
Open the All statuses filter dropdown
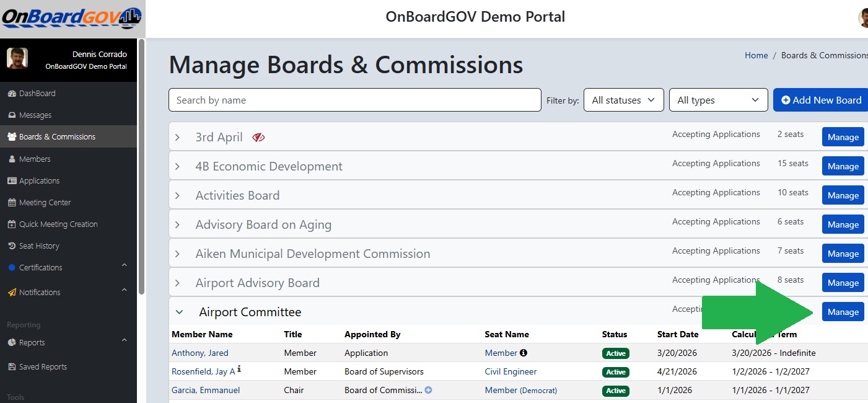624,100
